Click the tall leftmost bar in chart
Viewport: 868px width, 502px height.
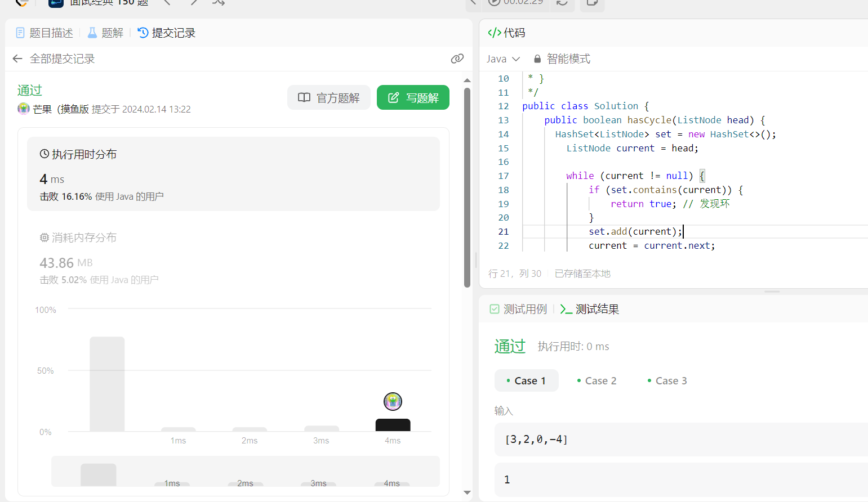click(107, 384)
